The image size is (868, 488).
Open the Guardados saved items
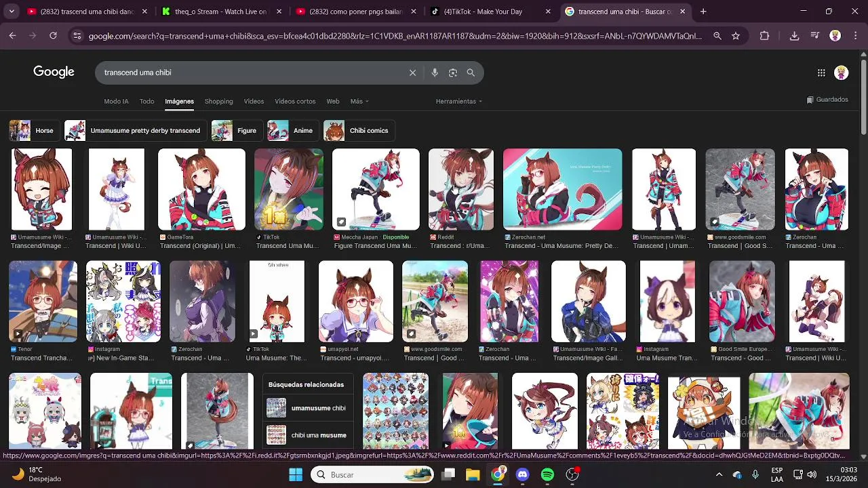827,100
